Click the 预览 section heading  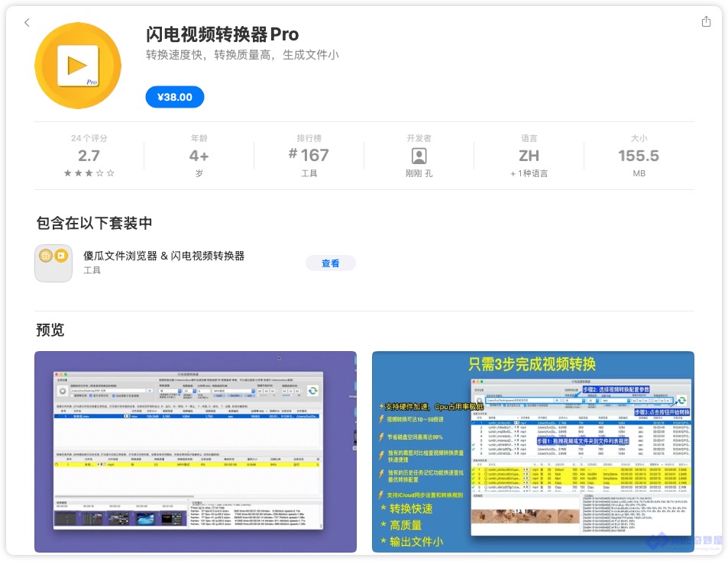click(50, 330)
